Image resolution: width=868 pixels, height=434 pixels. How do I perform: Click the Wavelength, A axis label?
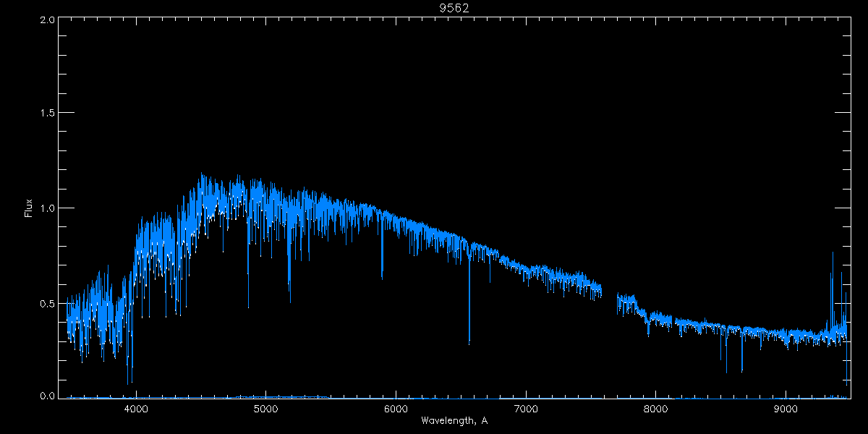(454, 420)
